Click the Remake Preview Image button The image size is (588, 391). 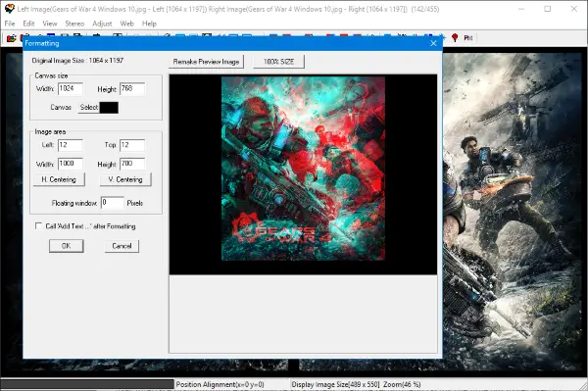pyautogui.click(x=206, y=62)
